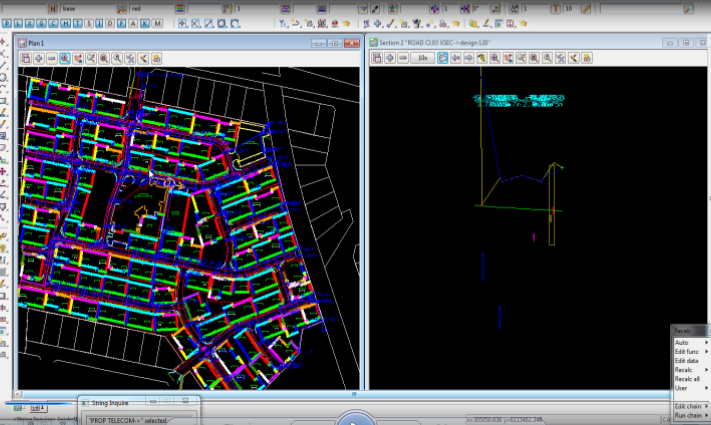Click the Plan 1 window title
This screenshot has height=425, width=711.
pos(36,43)
